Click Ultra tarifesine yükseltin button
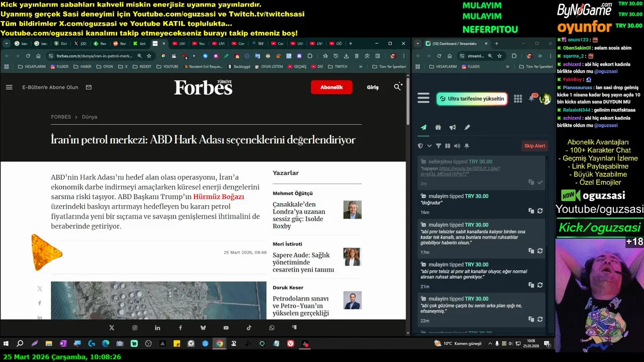This screenshot has height=362, width=644. [471, 99]
